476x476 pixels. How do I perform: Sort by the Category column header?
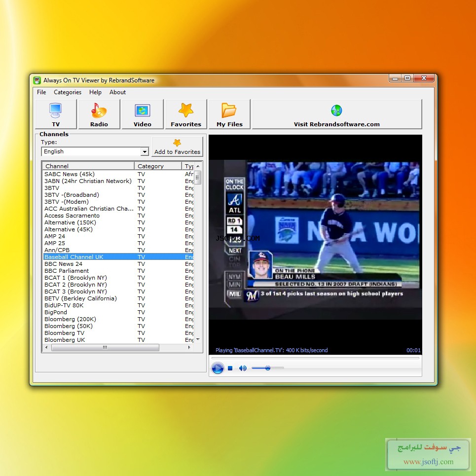coord(158,166)
